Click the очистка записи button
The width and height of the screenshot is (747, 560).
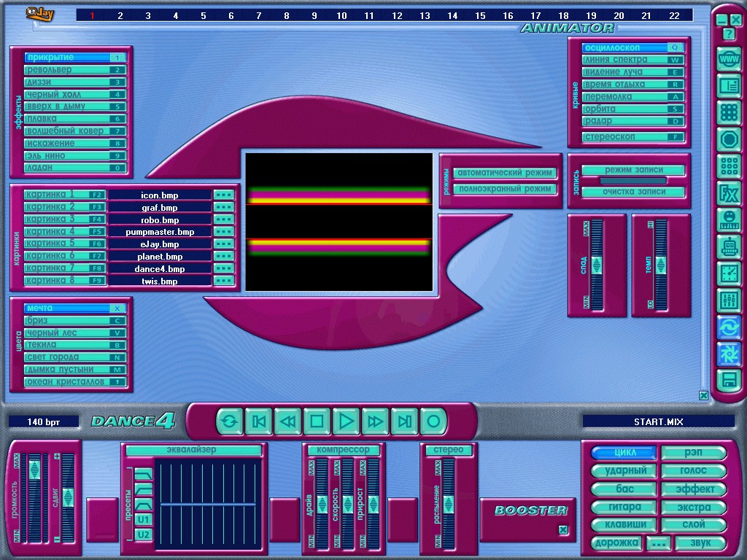point(633,192)
